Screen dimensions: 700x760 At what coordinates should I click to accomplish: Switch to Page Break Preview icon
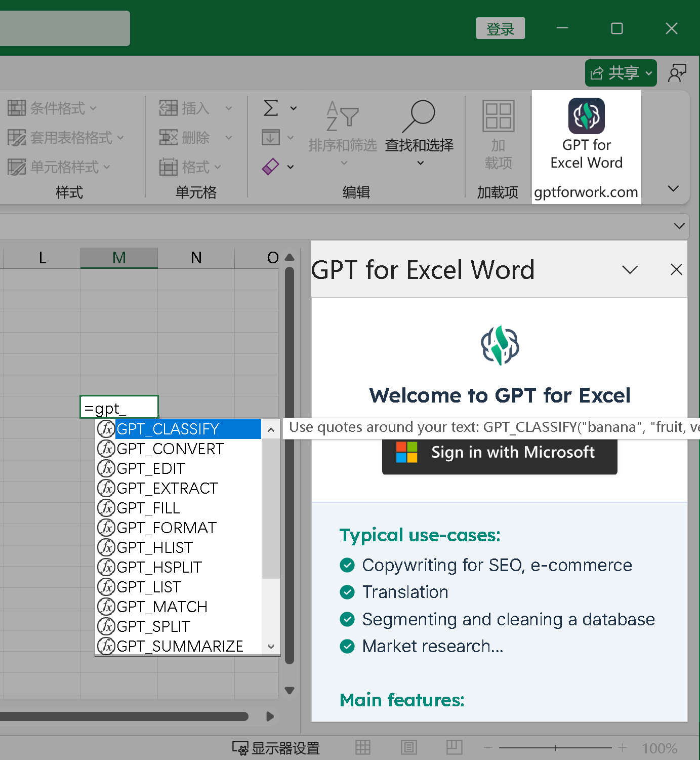(x=454, y=747)
